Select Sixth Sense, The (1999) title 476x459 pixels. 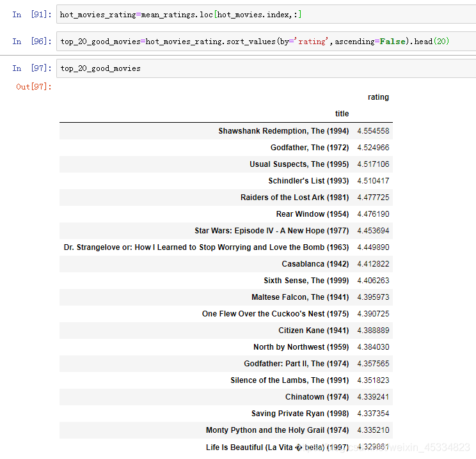[306, 281]
